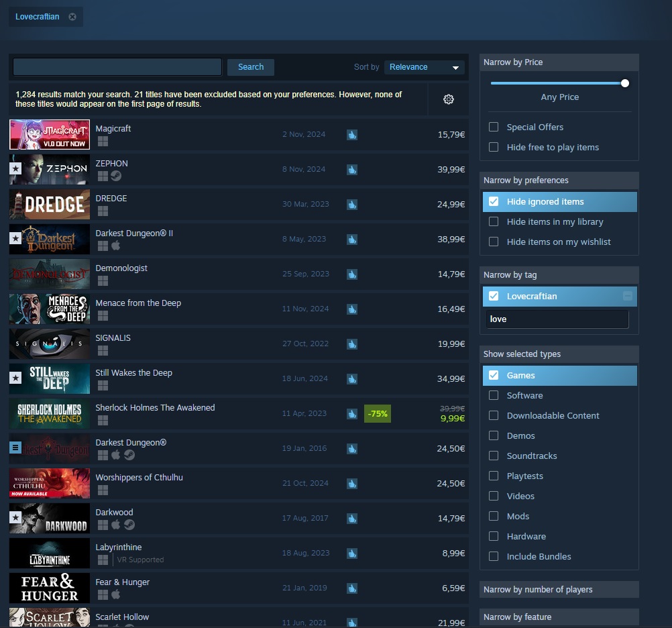Tick the Downloadable Content type checkbox
The height and width of the screenshot is (628, 672).
click(494, 415)
